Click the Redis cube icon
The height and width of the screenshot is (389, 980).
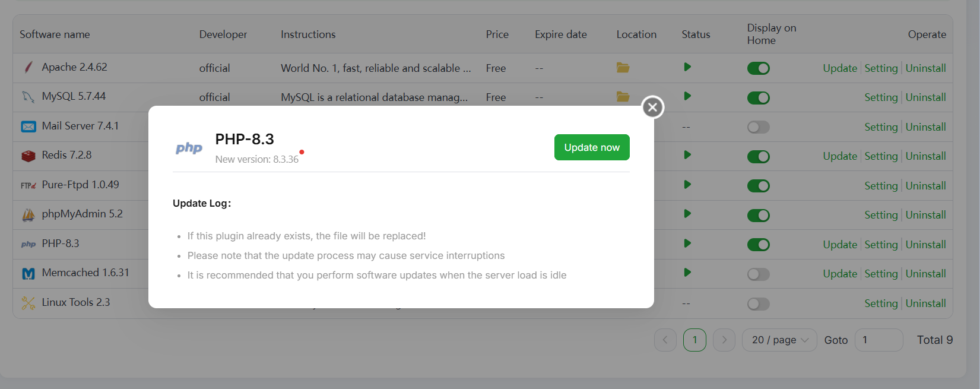pyautogui.click(x=28, y=156)
